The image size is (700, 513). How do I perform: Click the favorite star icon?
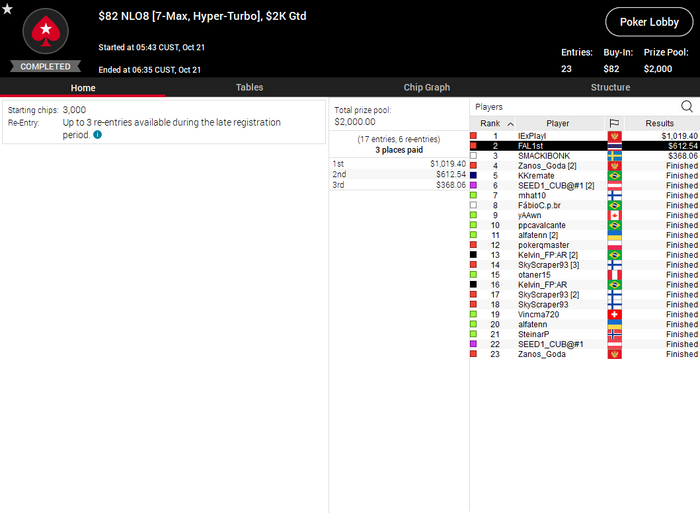(7, 8)
